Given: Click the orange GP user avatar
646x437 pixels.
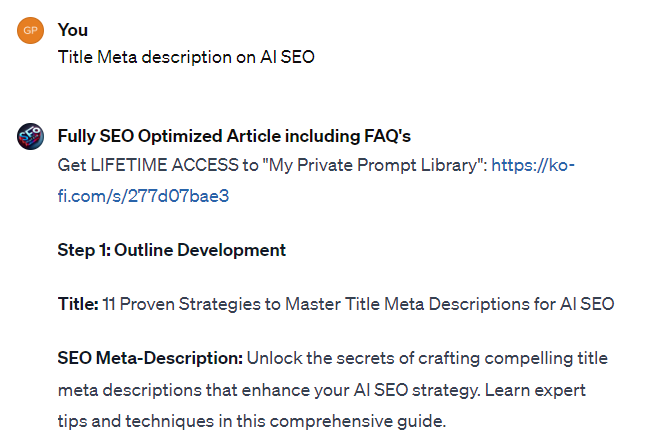Looking at the screenshot, I should pos(31,31).
